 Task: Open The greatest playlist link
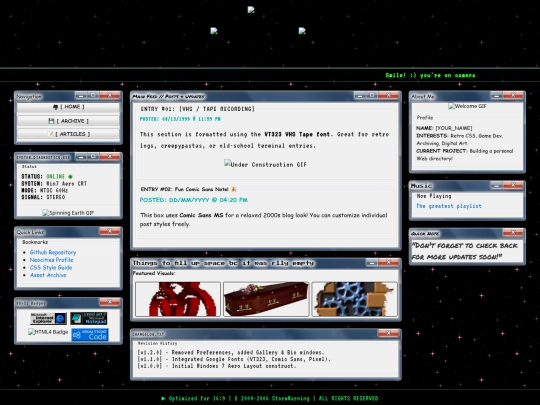pyautogui.click(x=449, y=206)
